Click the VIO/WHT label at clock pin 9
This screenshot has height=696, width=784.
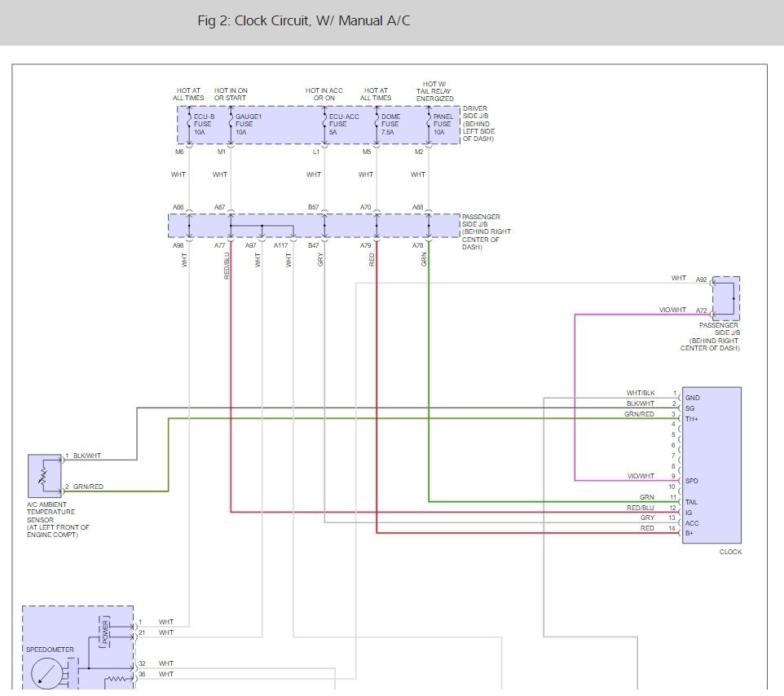pos(641,476)
